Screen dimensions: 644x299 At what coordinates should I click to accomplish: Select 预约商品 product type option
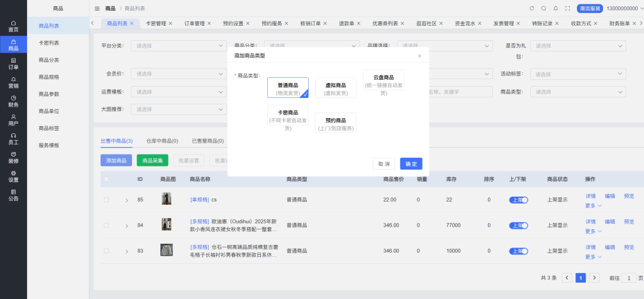point(336,122)
